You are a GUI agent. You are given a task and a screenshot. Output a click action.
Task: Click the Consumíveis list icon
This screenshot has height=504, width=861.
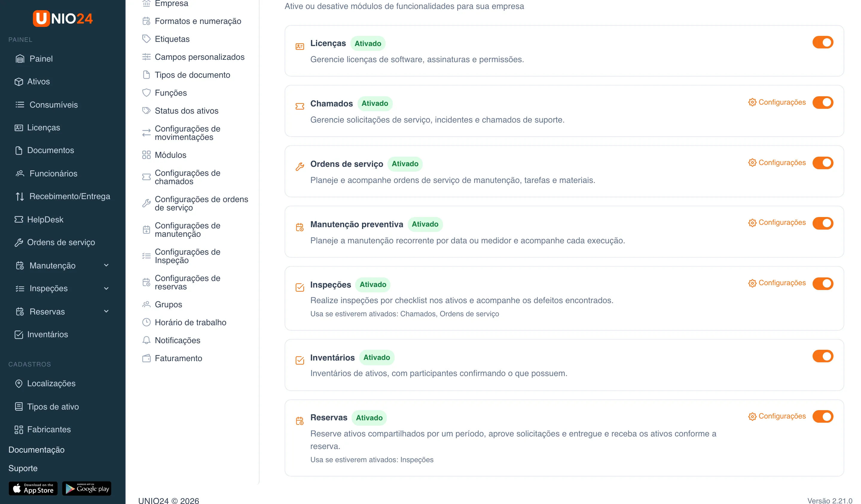(x=20, y=105)
